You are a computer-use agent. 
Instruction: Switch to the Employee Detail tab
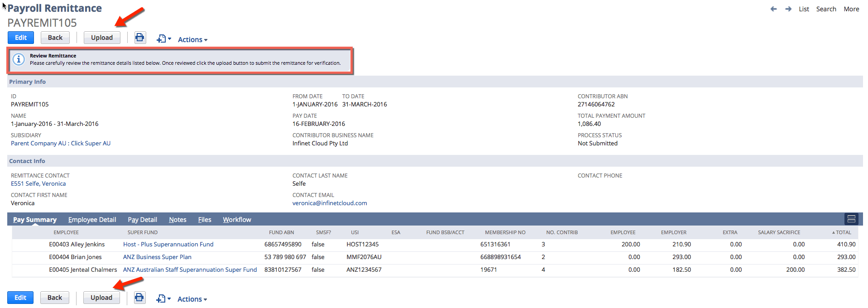click(92, 220)
